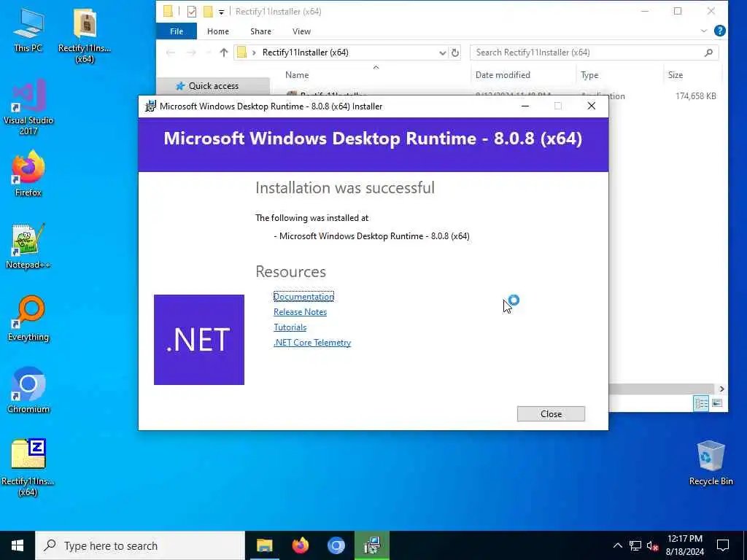Select Visual Studio 2017 desktop shortcut

[28, 107]
